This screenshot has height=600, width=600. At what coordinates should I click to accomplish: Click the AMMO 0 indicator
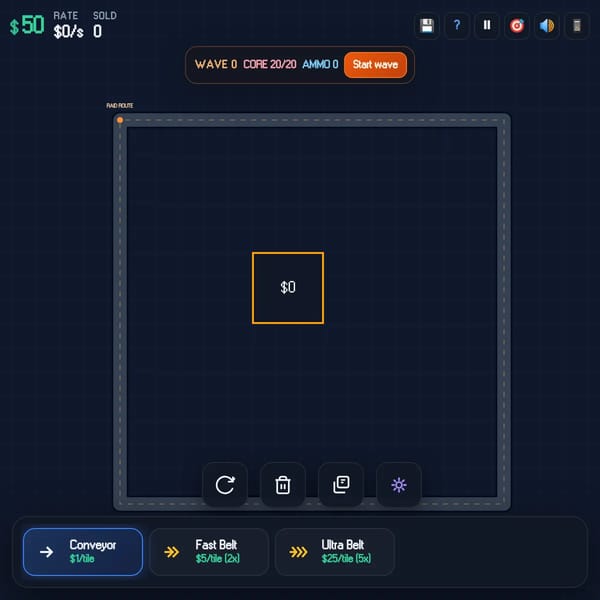click(x=320, y=64)
